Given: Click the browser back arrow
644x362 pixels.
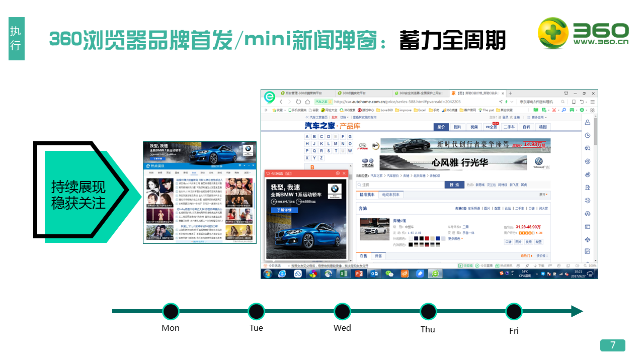Looking at the screenshot, I should pyautogui.click(x=281, y=102).
